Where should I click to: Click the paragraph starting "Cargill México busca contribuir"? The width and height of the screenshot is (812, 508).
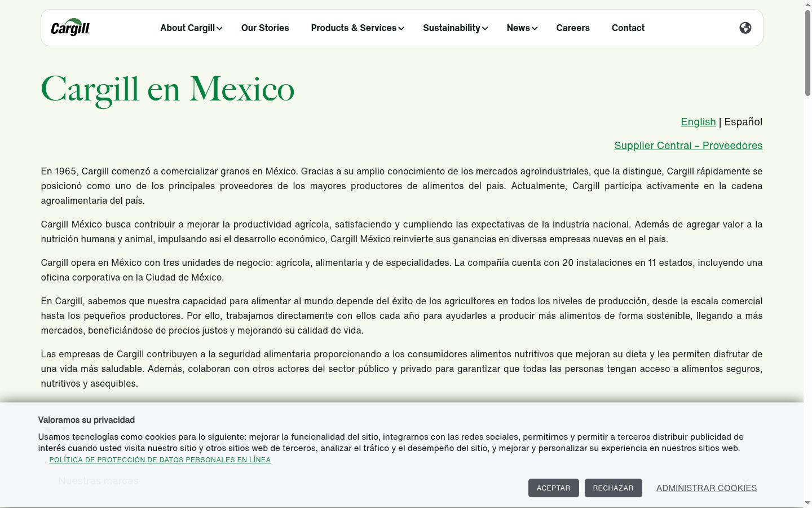tap(401, 231)
